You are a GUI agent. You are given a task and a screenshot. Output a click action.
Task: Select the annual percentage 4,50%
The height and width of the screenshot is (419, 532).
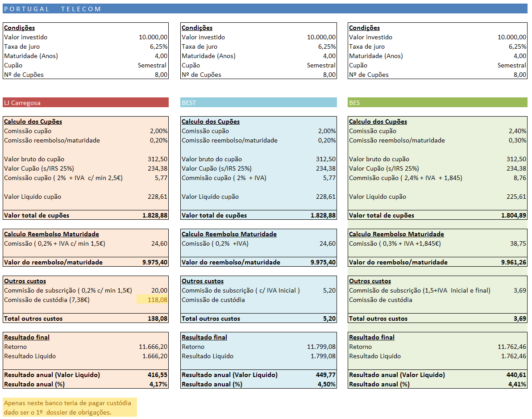327,384
